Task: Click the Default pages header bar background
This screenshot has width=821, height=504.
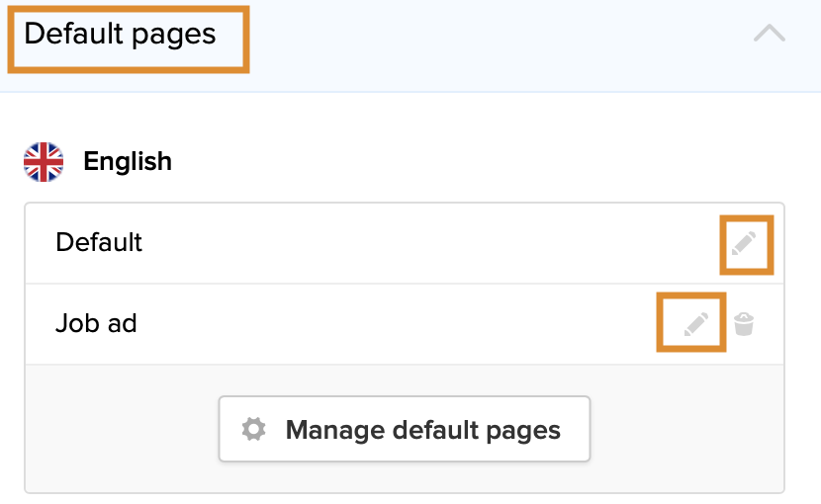Action: click(495, 40)
